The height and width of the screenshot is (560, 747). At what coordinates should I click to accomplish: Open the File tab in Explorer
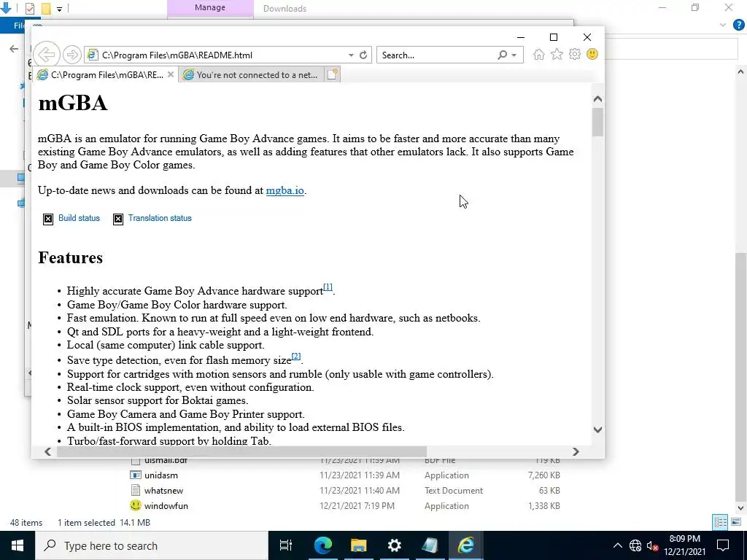pyautogui.click(x=19, y=26)
